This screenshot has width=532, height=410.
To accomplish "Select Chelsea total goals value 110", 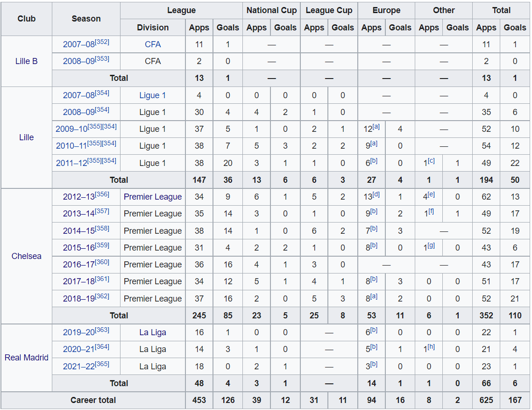I will 515,316.
